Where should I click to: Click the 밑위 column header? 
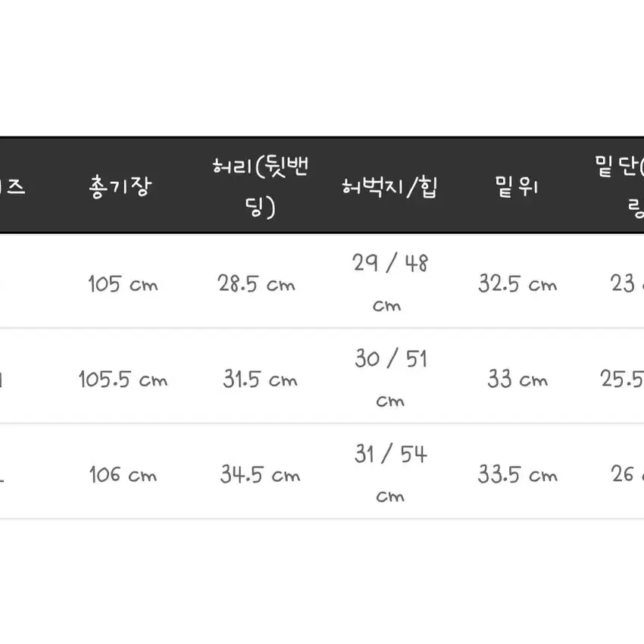(516, 186)
